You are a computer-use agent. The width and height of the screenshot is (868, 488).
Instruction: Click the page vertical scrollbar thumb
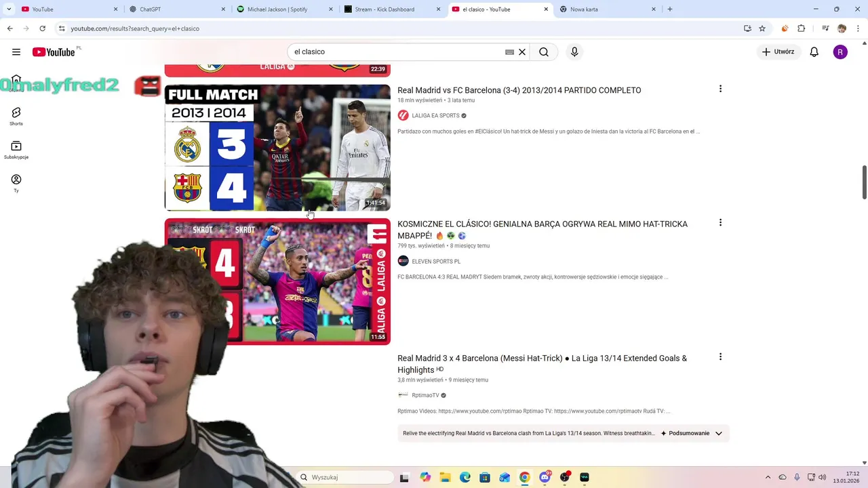tap(864, 182)
